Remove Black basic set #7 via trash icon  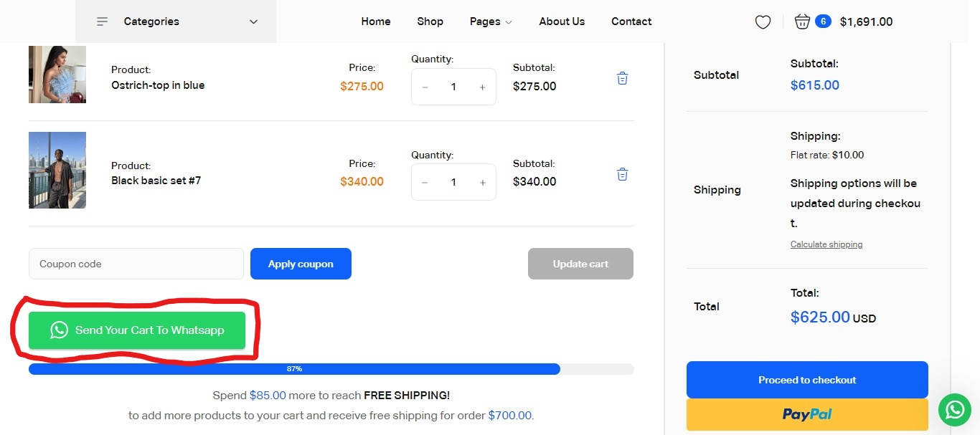pyautogui.click(x=622, y=174)
